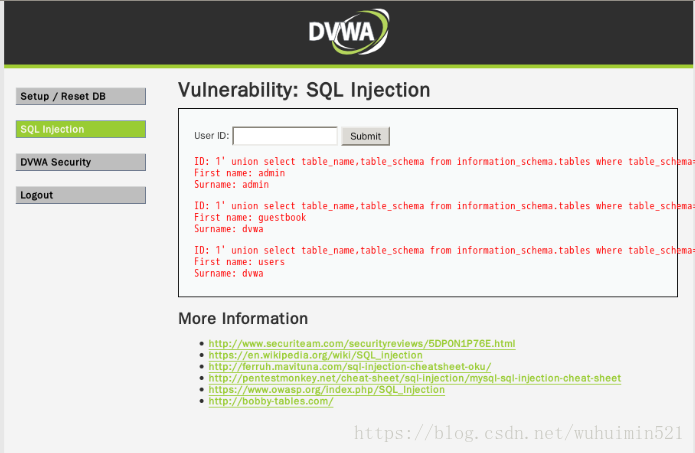Click the 'User ID:' field label
This screenshot has width=695, height=453.
(211, 136)
